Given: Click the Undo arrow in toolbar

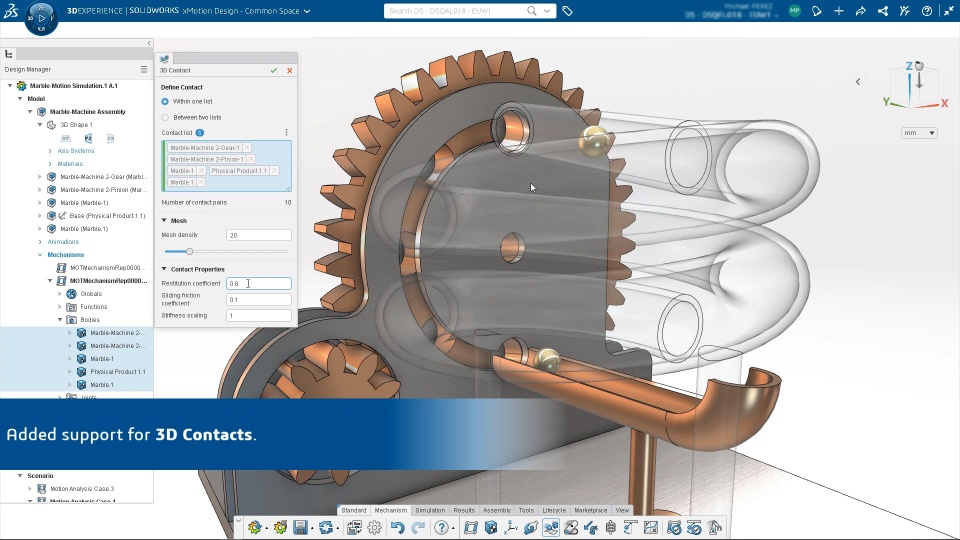Looking at the screenshot, I should [x=397, y=527].
